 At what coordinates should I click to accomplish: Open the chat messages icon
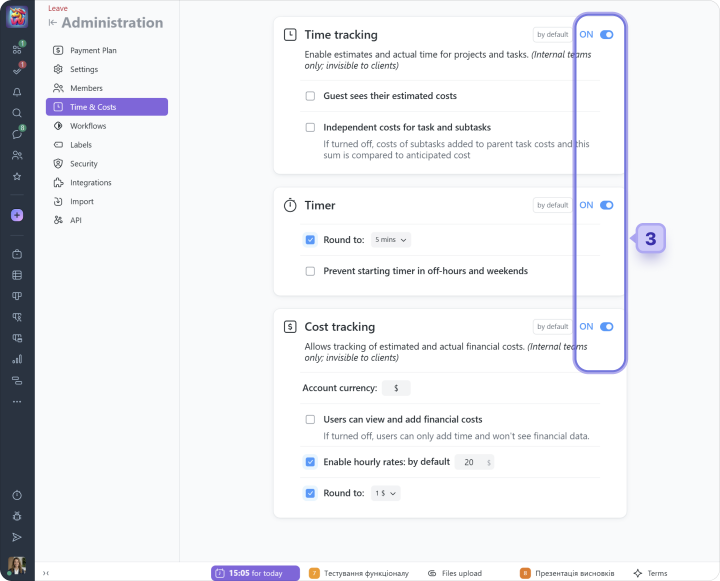pos(17,134)
